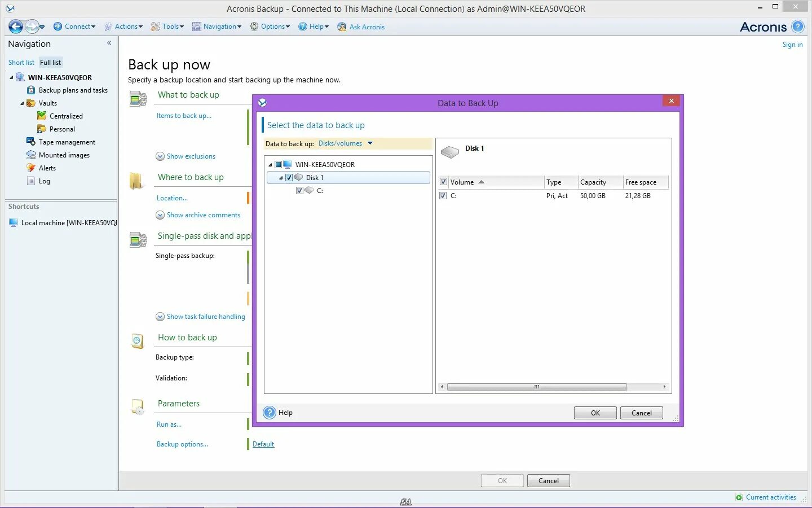The width and height of the screenshot is (812, 508).
Task: Cancel the Data to Back Up dialog
Action: [x=642, y=413]
